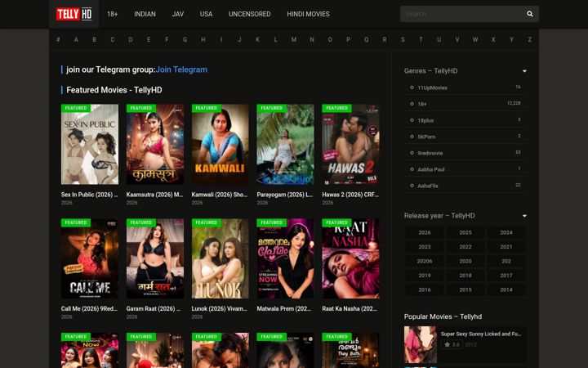Filter by release year 2017
588x368 pixels.
tap(506, 276)
